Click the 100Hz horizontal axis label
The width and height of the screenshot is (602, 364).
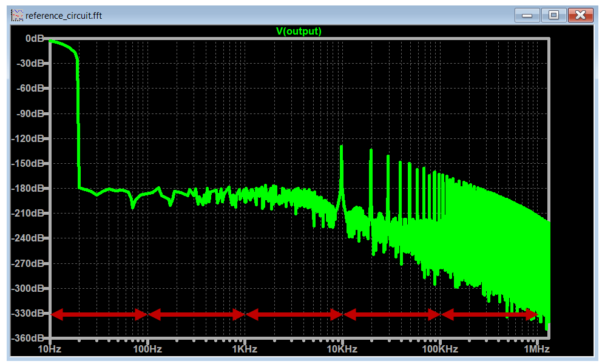click(x=147, y=349)
